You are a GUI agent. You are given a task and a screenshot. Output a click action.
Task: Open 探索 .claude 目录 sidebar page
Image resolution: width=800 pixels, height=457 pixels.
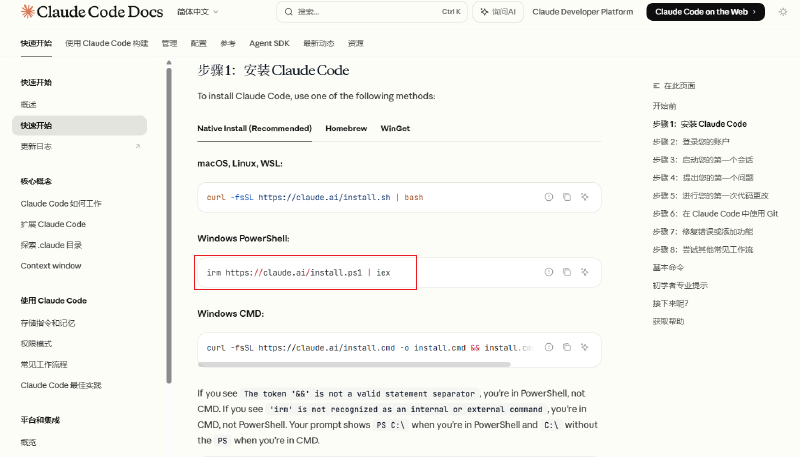tap(51, 245)
